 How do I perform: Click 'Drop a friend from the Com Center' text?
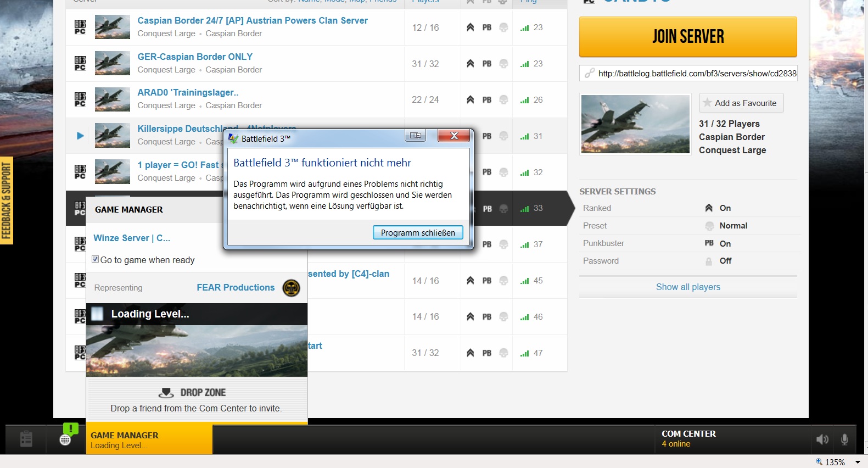(196, 408)
